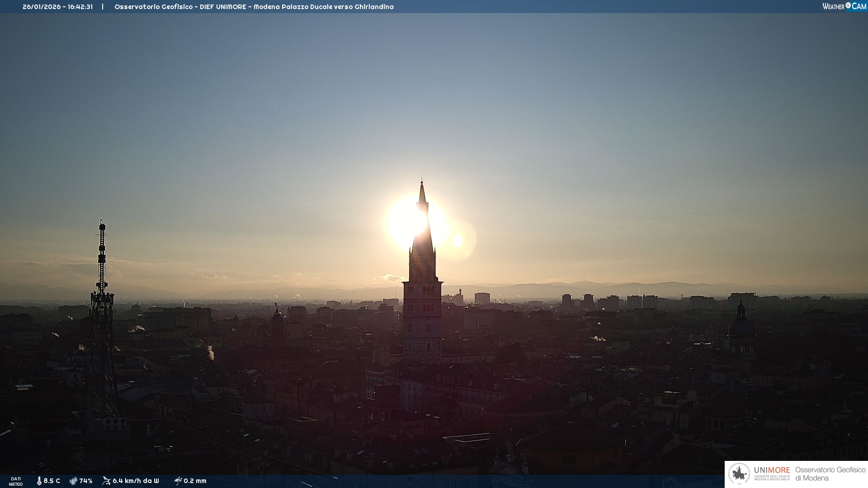This screenshot has height=488, width=868.
Task: Click the 0.2 mm rainfall value
Action: tap(195, 481)
